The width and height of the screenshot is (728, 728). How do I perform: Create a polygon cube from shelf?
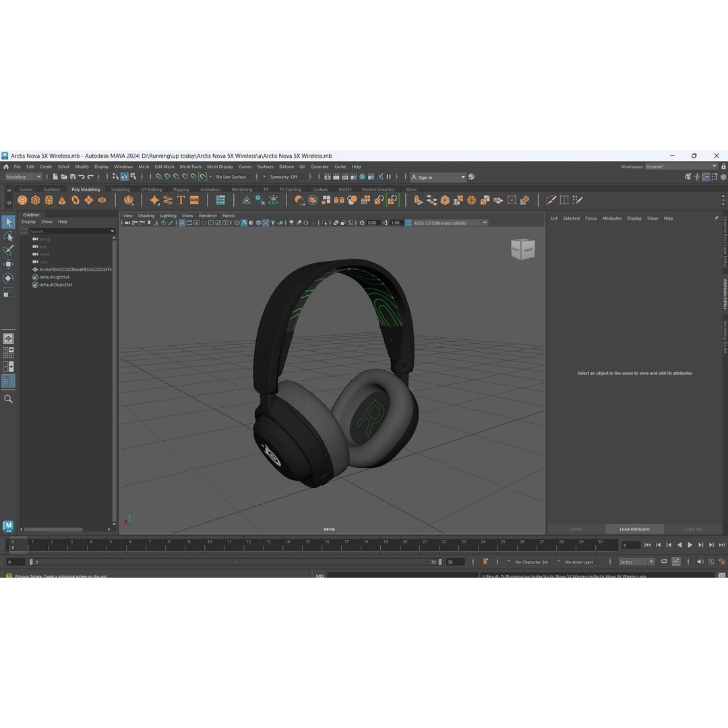coord(35,200)
